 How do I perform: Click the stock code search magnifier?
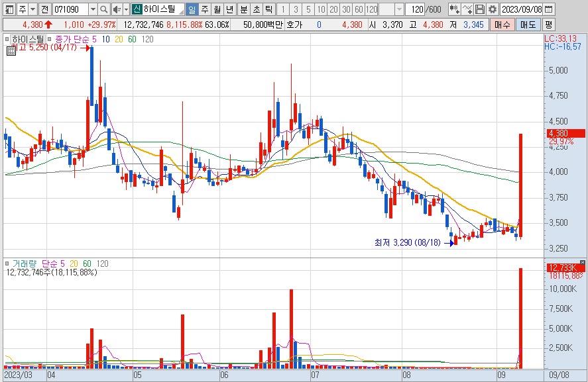104,9
